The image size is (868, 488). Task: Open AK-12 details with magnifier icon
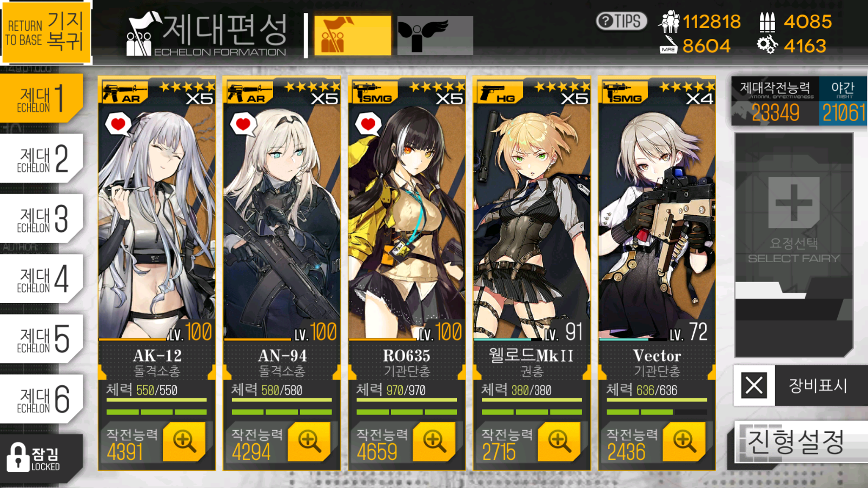click(184, 442)
